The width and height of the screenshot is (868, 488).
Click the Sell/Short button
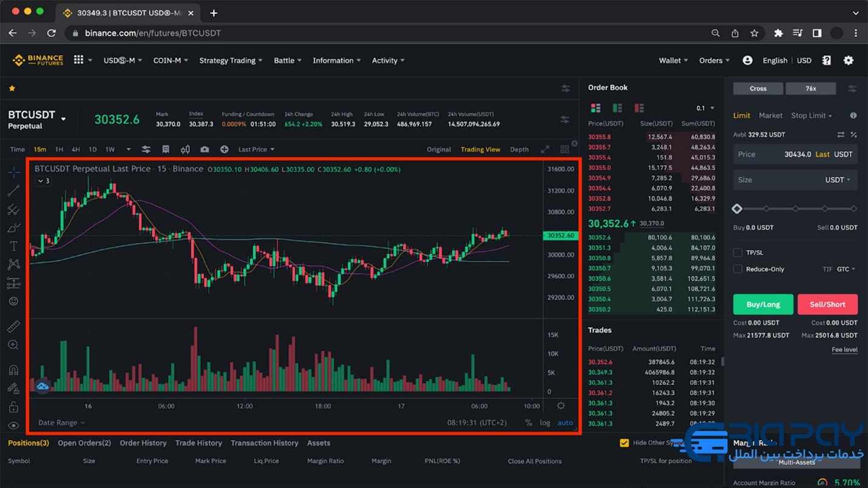pos(827,304)
